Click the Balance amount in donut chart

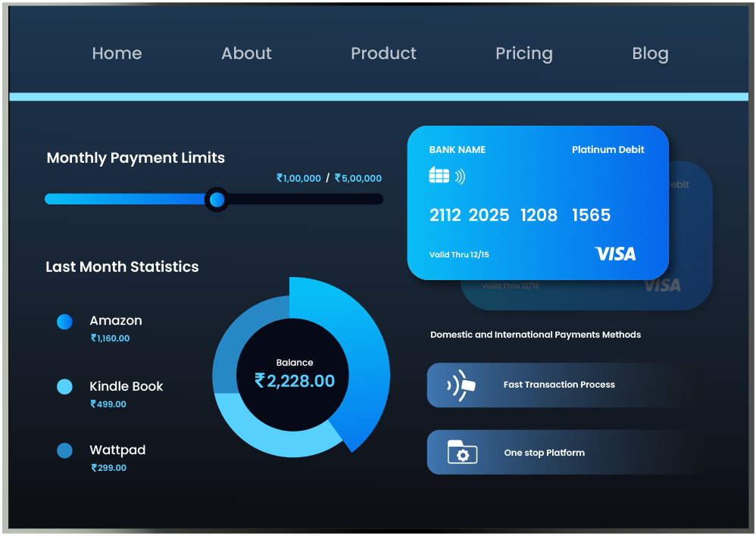coord(295,381)
